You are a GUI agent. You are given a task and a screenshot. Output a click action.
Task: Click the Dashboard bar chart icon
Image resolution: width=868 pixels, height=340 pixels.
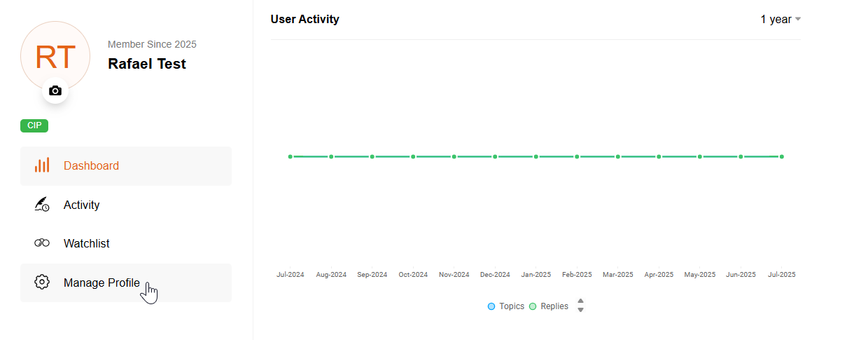tap(42, 165)
